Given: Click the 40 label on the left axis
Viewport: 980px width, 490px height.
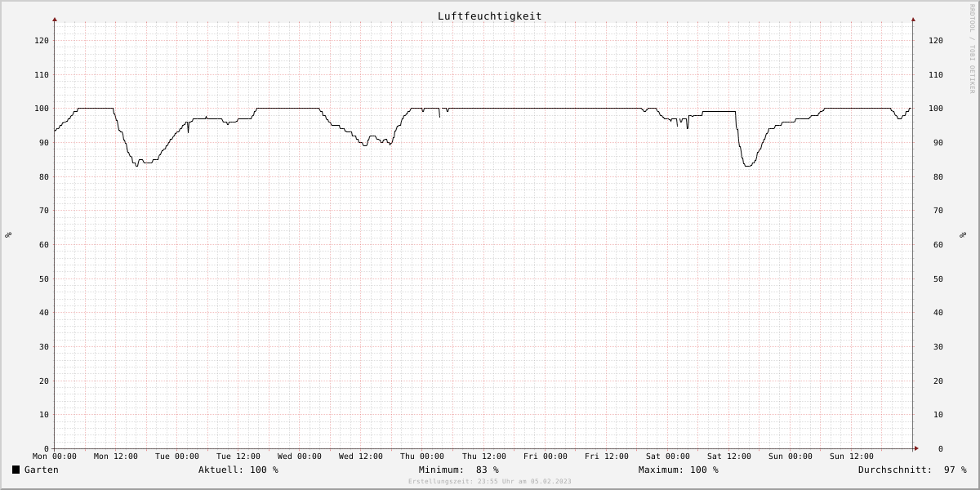Looking at the screenshot, I should [x=43, y=313].
